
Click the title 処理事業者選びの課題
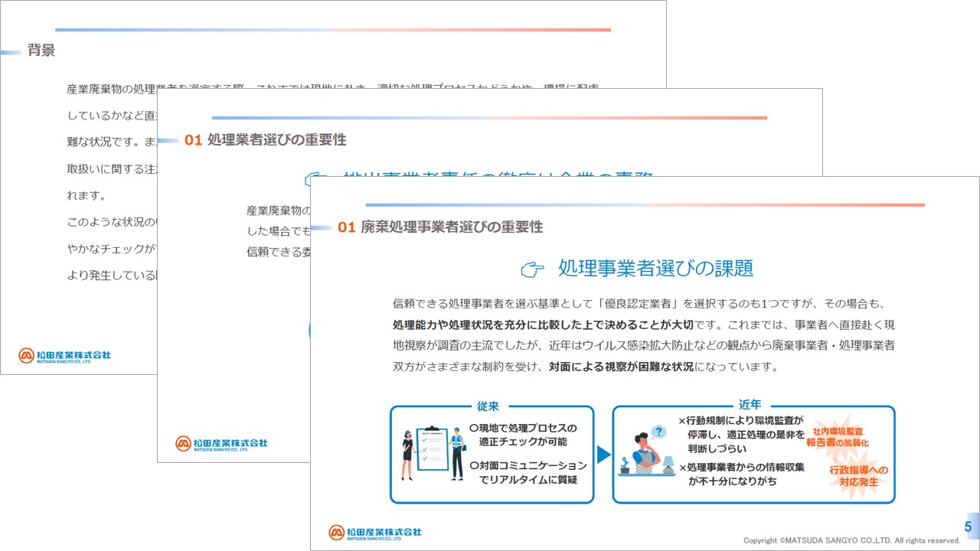pos(656,268)
